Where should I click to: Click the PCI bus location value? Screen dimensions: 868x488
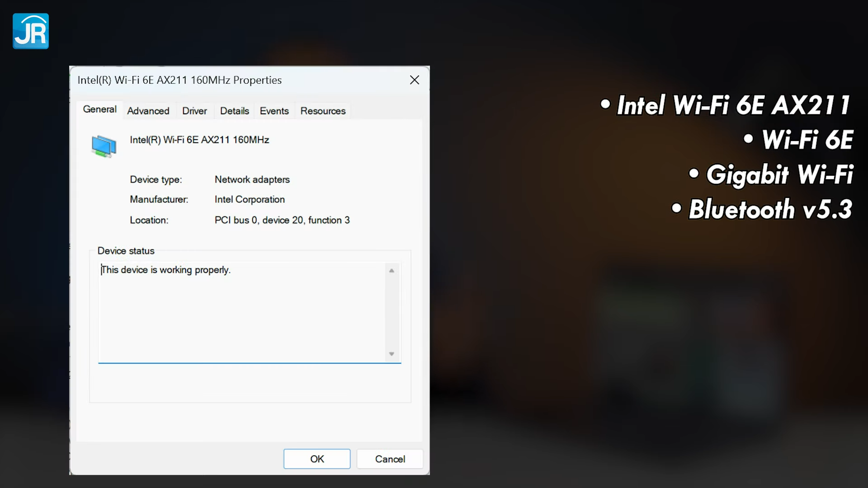[x=282, y=220]
